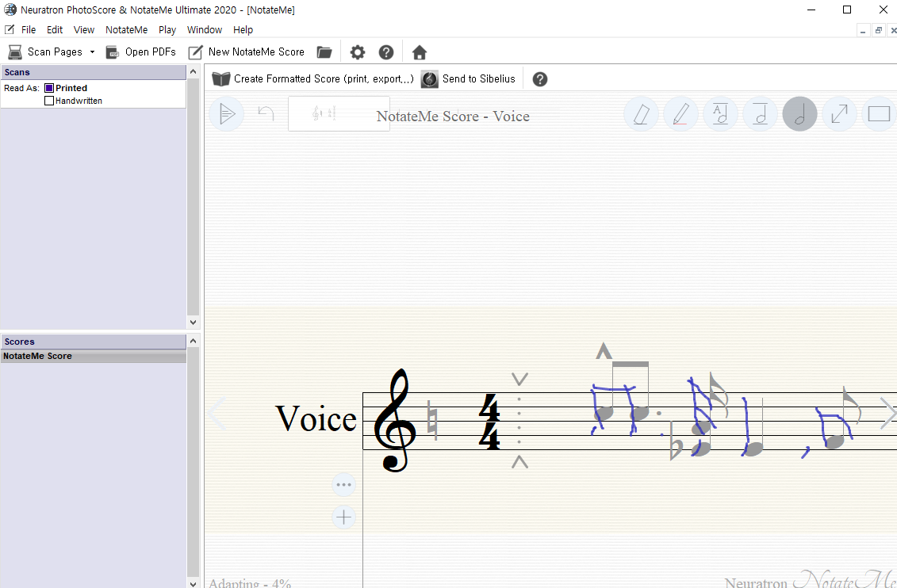The height and width of the screenshot is (588, 897).
Task: Enable the Handwritten read-as checkbox
Action: click(49, 101)
